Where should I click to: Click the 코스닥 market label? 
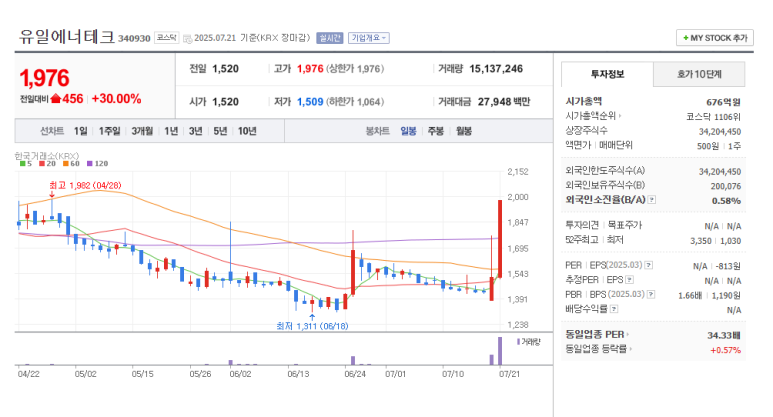point(166,37)
